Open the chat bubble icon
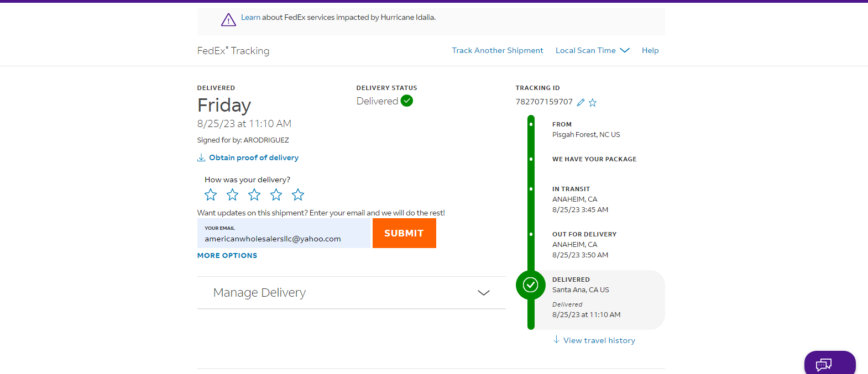The image size is (868, 374). pos(824,365)
